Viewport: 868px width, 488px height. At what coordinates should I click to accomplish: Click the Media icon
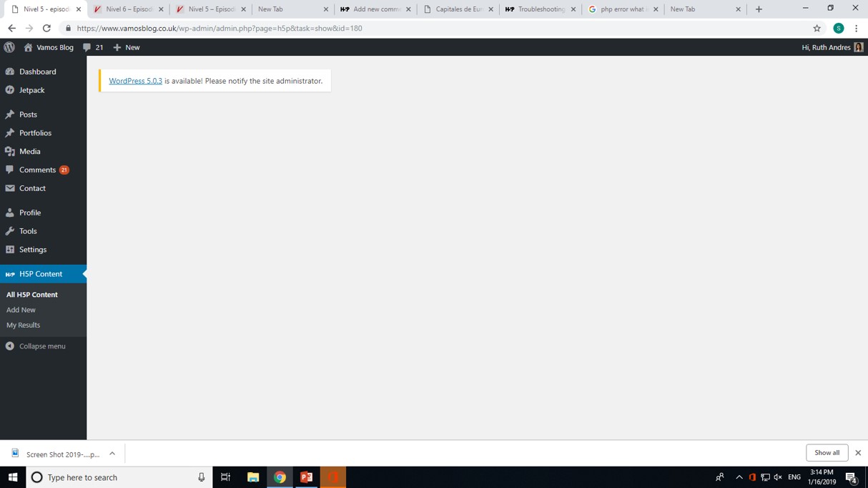pos(10,152)
